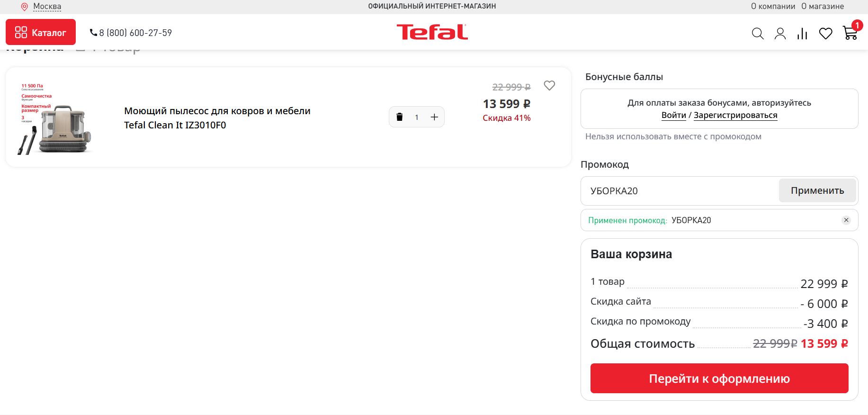868x415 pixels.
Task: Open the Каталог menu button
Action: point(41,32)
